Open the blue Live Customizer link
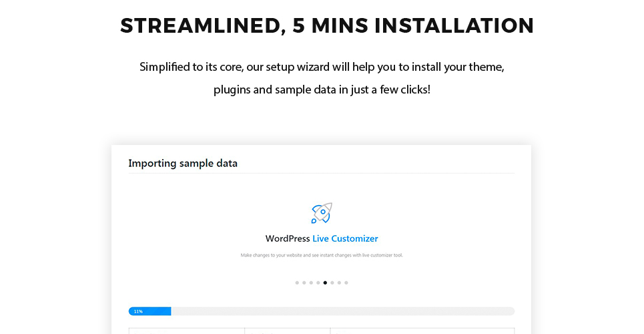 pos(345,238)
